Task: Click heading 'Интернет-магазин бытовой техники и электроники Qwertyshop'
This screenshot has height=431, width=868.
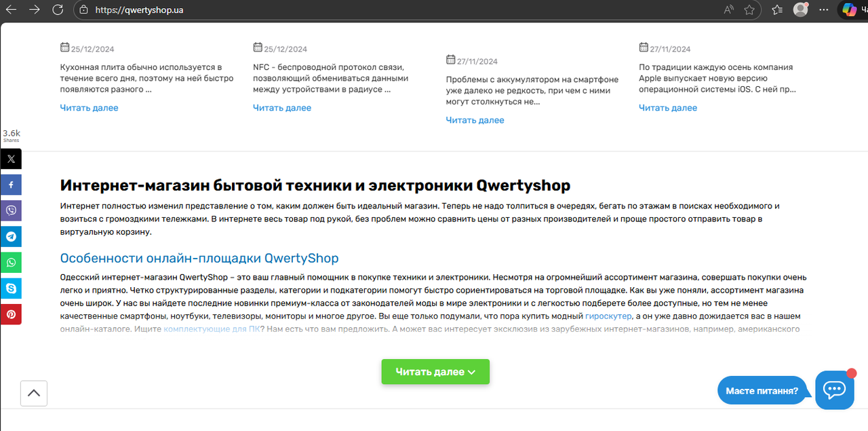Action: (315, 185)
